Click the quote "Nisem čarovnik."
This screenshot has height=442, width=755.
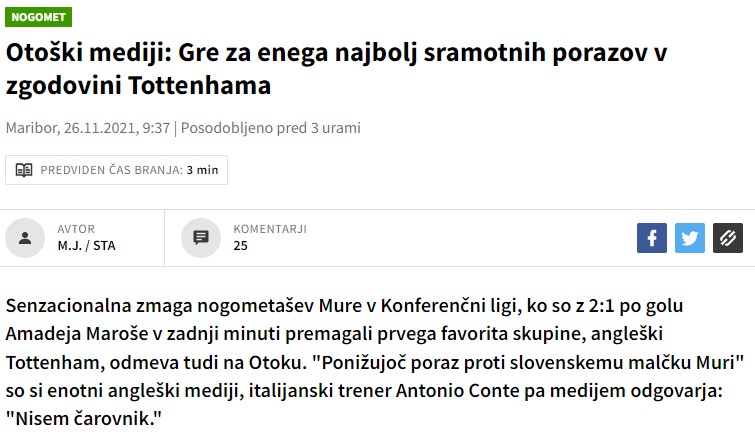(84, 419)
